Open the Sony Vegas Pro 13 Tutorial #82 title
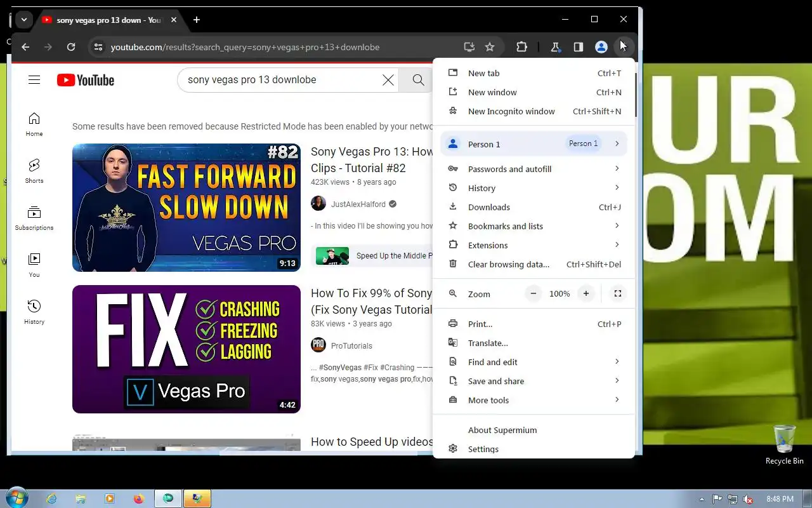 click(372, 160)
